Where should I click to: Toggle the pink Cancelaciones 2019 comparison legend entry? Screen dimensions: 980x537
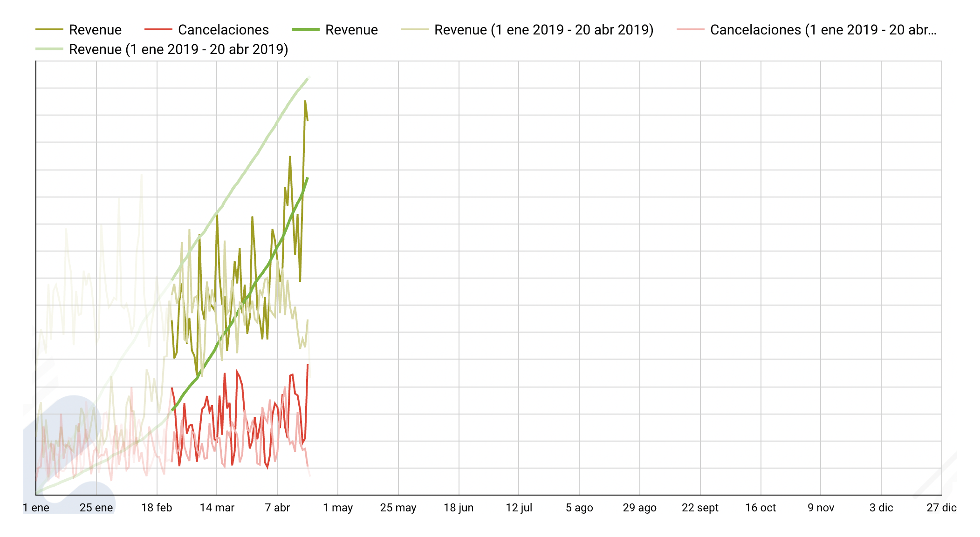point(822,30)
